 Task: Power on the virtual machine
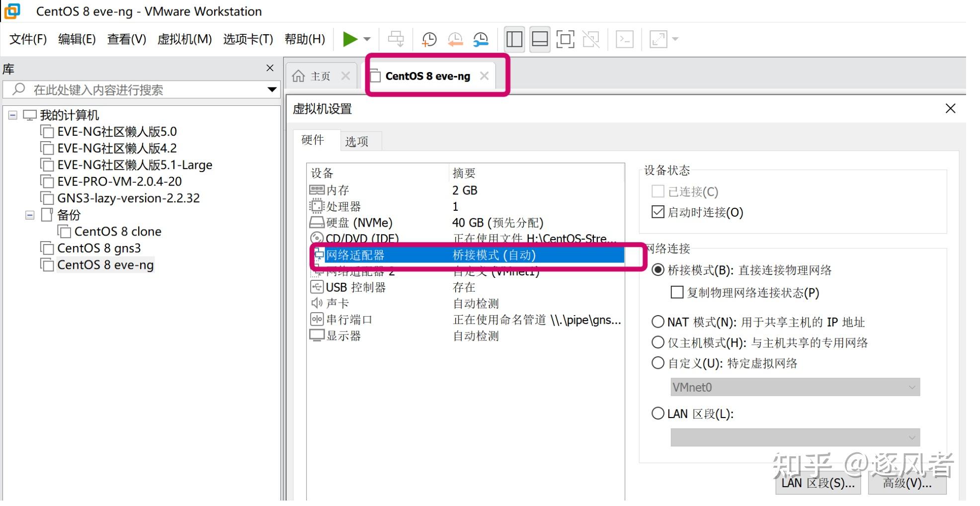351,39
